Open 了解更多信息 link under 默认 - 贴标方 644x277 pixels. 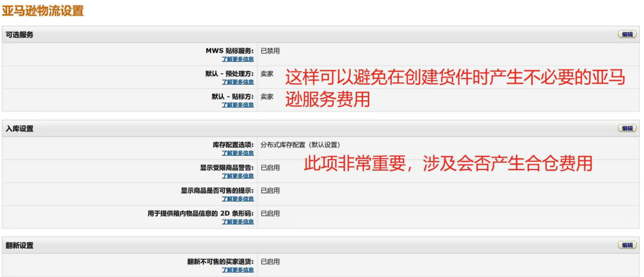[x=238, y=105]
